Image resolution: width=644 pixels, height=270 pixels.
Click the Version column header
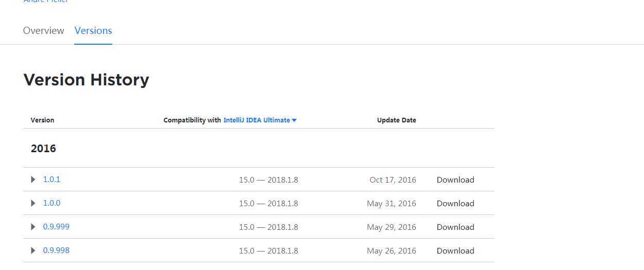[42, 120]
